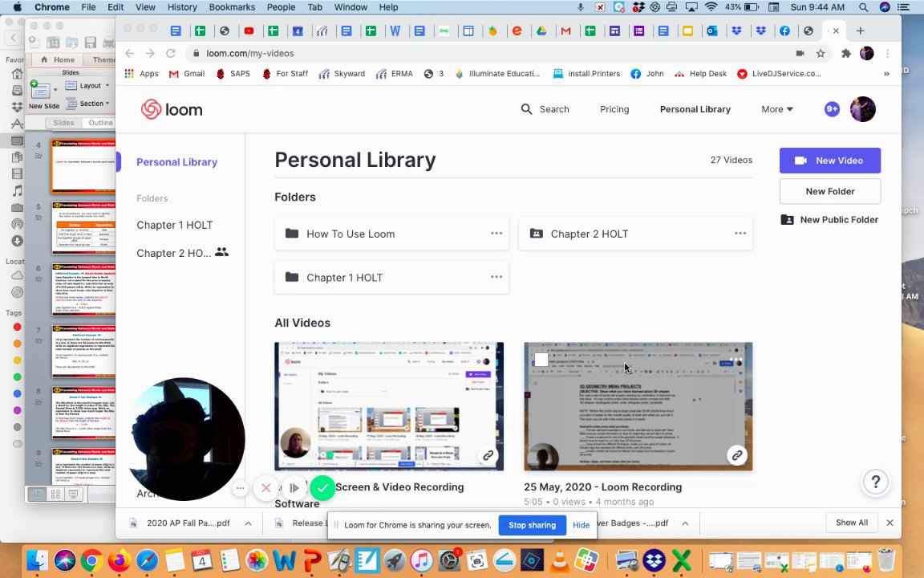
Task: Open the Chrome extensions puzzle icon
Action: [x=846, y=53]
